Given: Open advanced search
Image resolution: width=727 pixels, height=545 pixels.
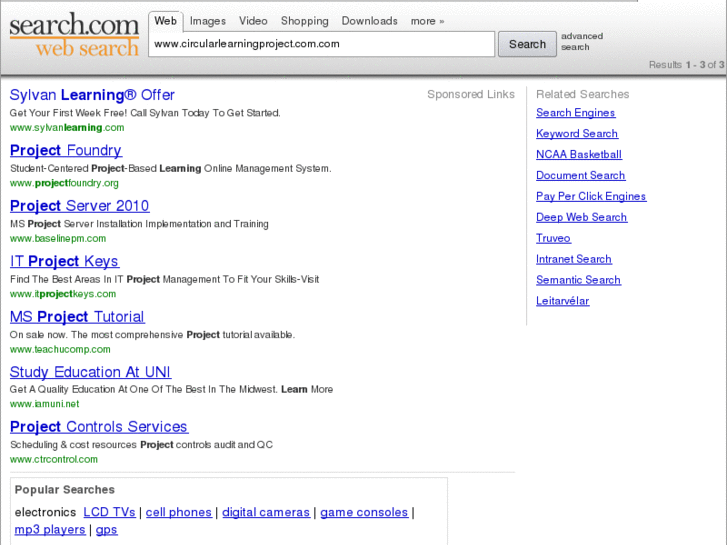Looking at the screenshot, I should pos(582,41).
